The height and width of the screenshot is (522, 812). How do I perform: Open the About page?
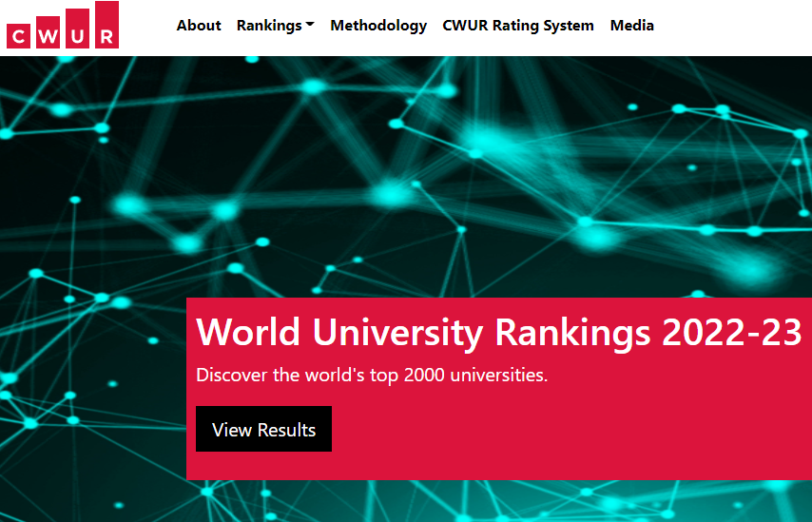point(199,26)
